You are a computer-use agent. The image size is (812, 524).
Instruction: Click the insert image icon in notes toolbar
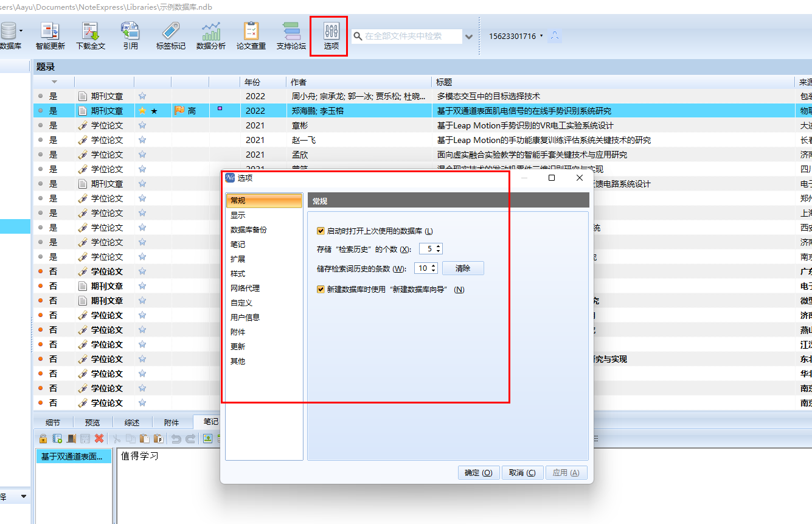[x=207, y=439]
